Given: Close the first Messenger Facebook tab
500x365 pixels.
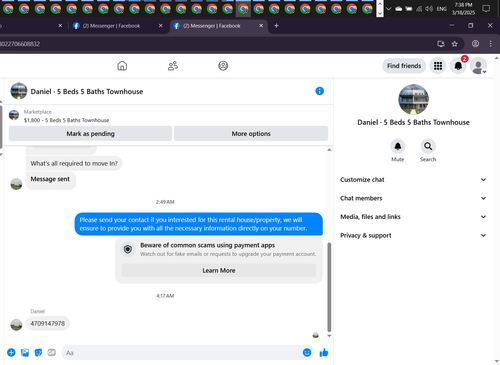Looking at the screenshot, I should coord(160,26).
